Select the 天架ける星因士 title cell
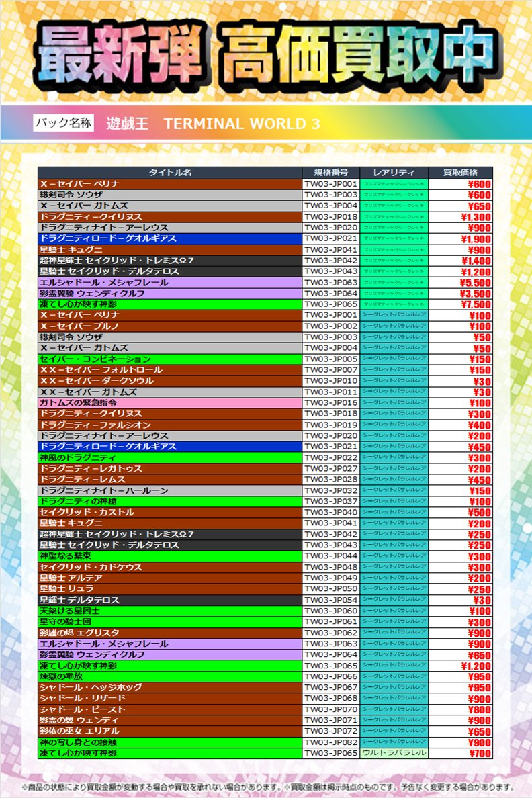This screenshot has height=798, width=532. [x=170, y=611]
